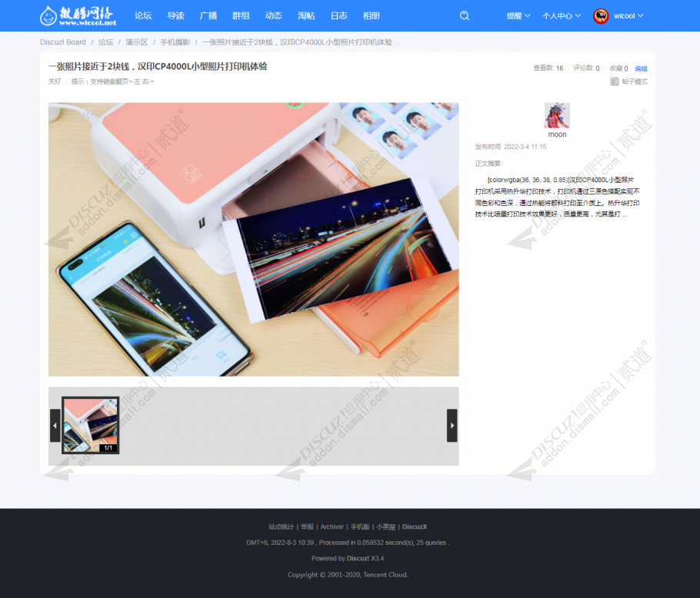Click the thread title breadcrumb link
The image size is (700, 598).
(301, 42)
